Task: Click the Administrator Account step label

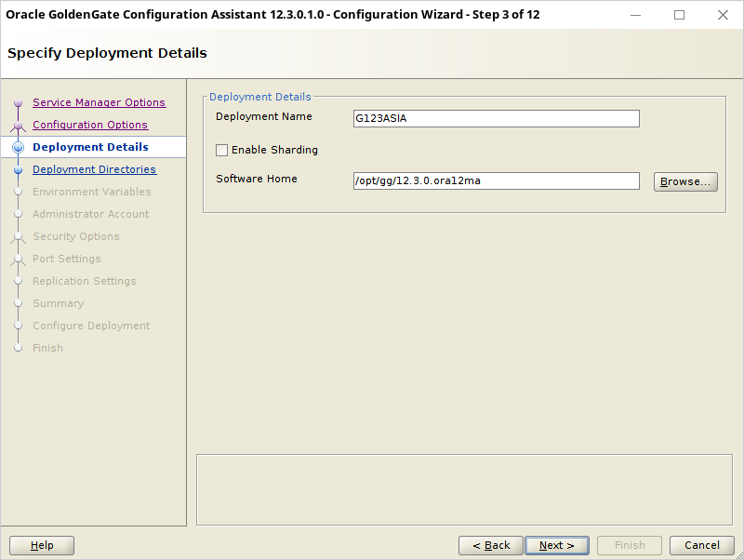Action: point(90,214)
